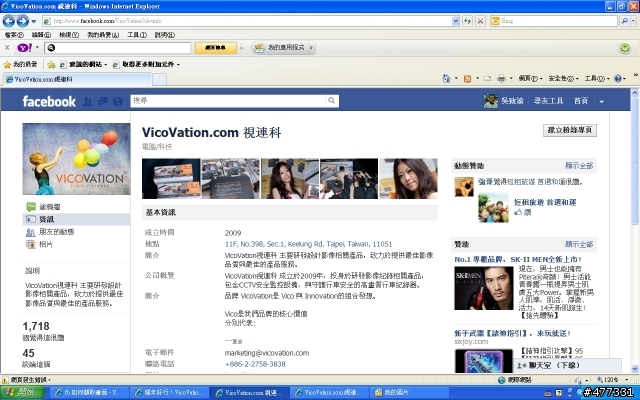The height and width of the screenshot is (400, 640).
Task: Select the Info item in page sidebar
Action: [x=76, y=220]
